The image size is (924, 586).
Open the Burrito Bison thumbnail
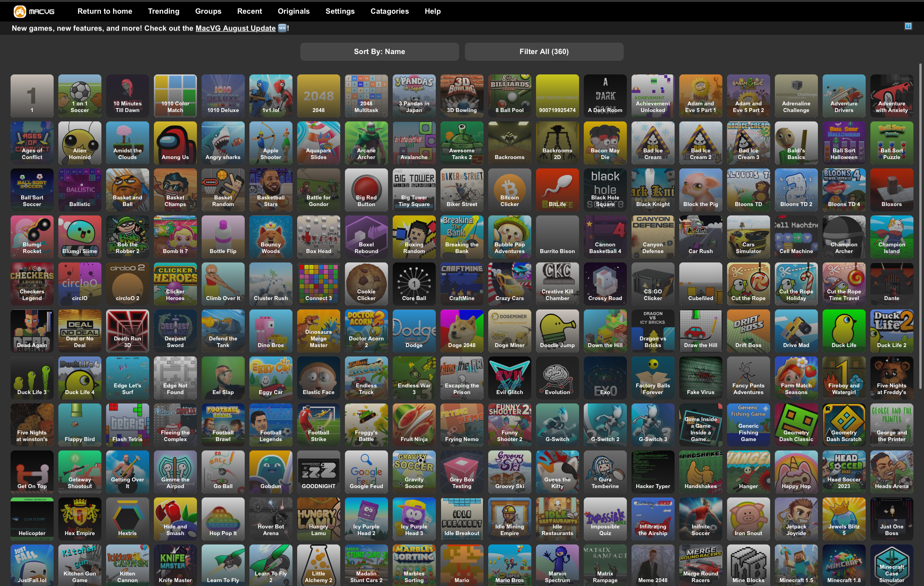(558, 237)
